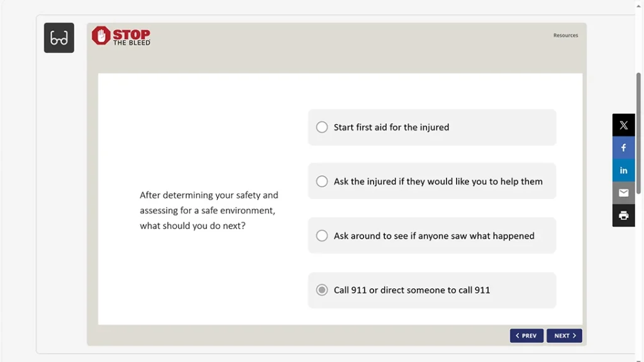The height and width of the screenshot is (362, 644).
Task: Select "Call 911 or direct someone" option
Action: pyautogui.click(x=322, y=290)
